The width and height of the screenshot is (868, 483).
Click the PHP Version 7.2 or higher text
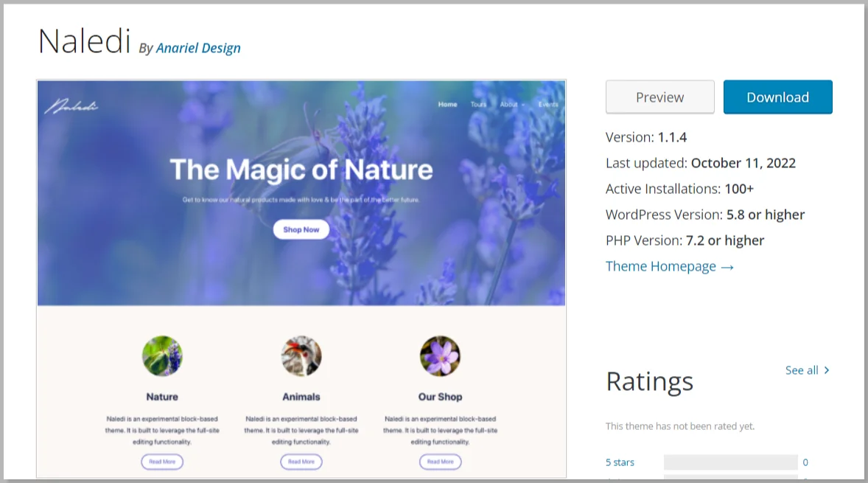(x=685, y=241)
